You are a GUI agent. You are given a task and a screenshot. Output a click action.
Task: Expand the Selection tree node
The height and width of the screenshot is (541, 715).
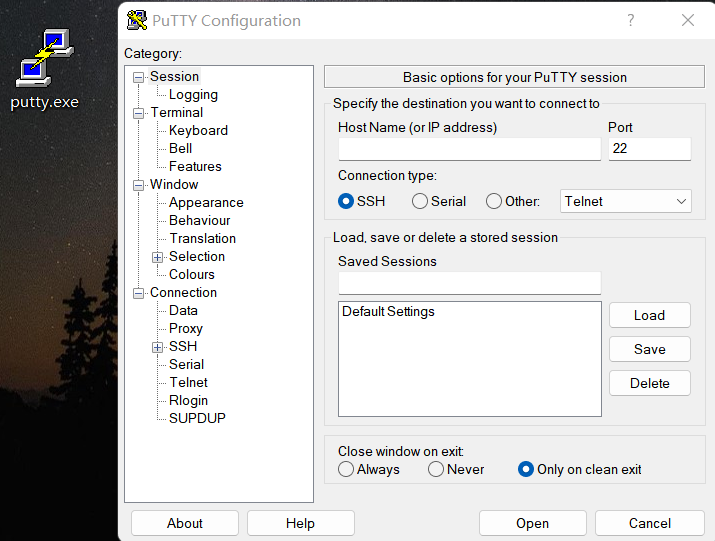click(157, 257)
